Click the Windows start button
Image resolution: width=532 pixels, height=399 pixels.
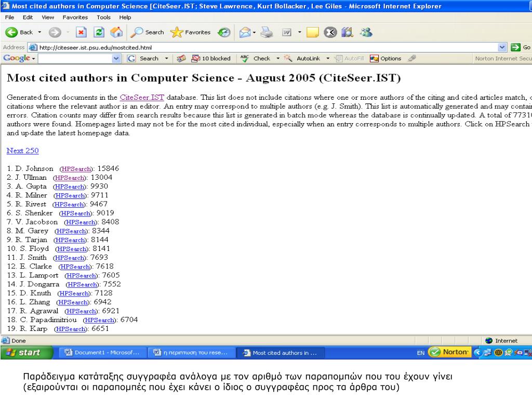point(27,353)
